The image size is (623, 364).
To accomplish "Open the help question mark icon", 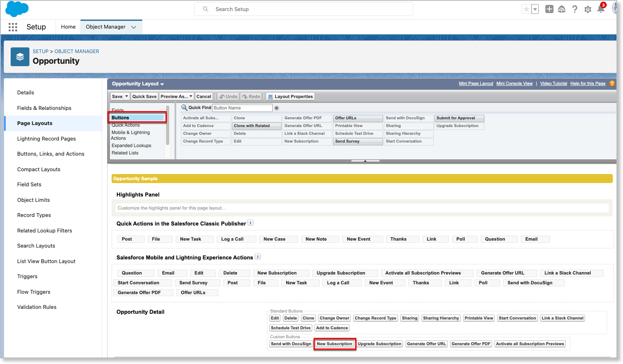I will coord(575,9).
